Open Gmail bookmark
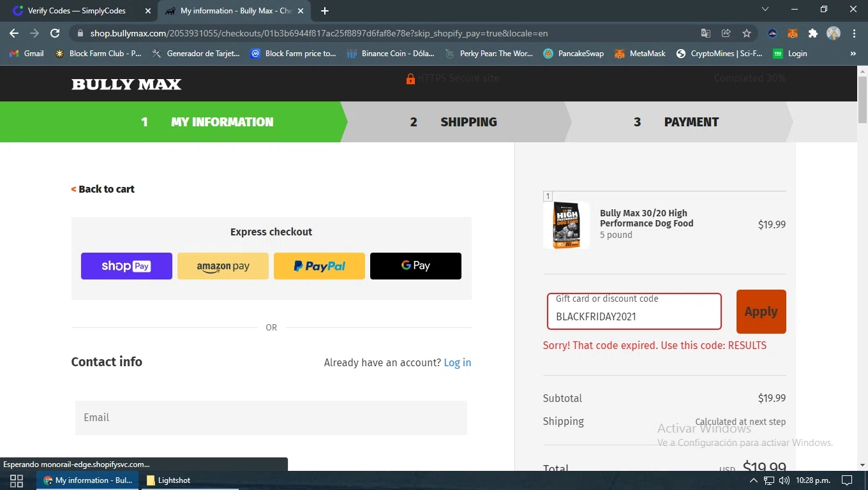Screen dimensions: 868x490 [x=27, y=54]
